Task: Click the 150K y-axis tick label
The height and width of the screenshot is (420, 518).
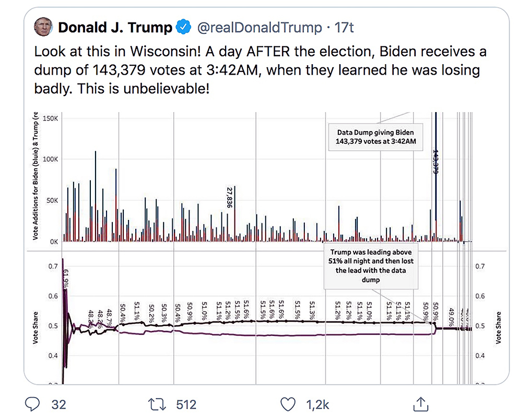Action: 52,118
